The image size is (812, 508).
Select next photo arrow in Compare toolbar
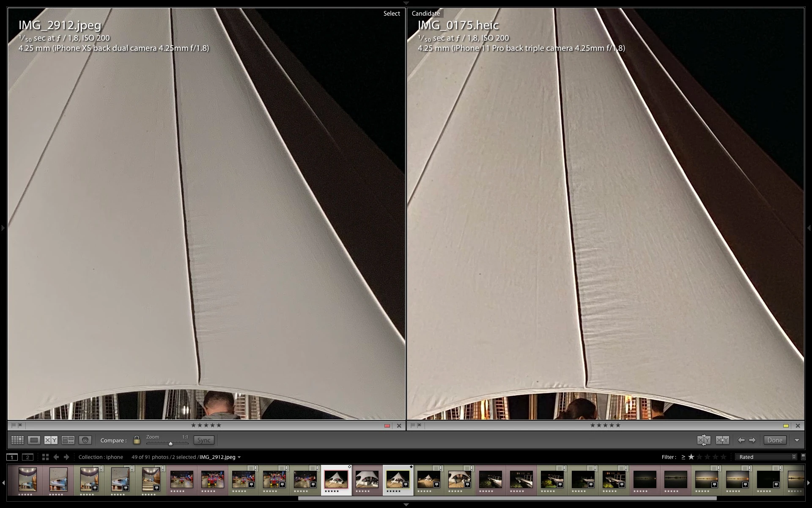pos(752,440)
